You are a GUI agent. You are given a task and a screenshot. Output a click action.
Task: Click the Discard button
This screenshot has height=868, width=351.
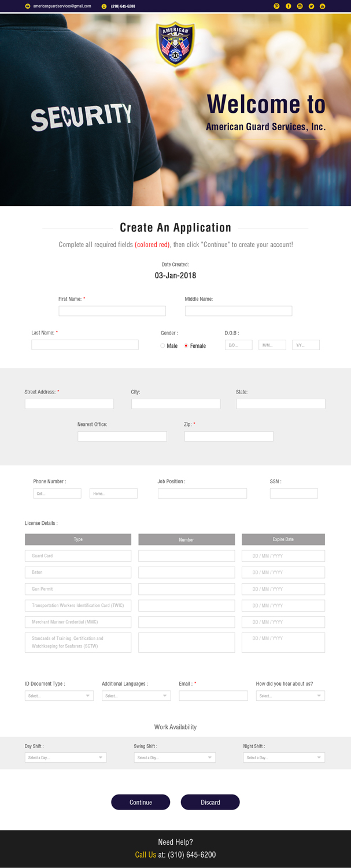[x=210, y=802]
